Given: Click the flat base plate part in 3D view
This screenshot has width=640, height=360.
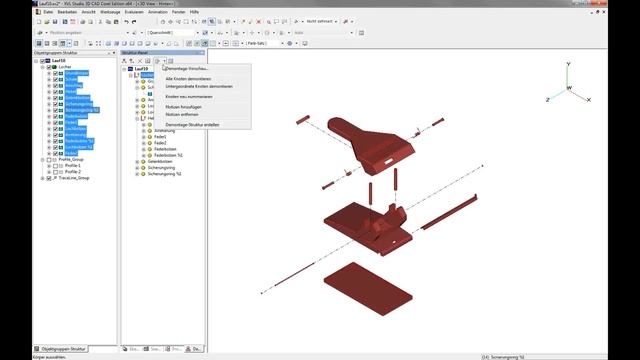Looking at the screenshot, I should click(368, 289).
